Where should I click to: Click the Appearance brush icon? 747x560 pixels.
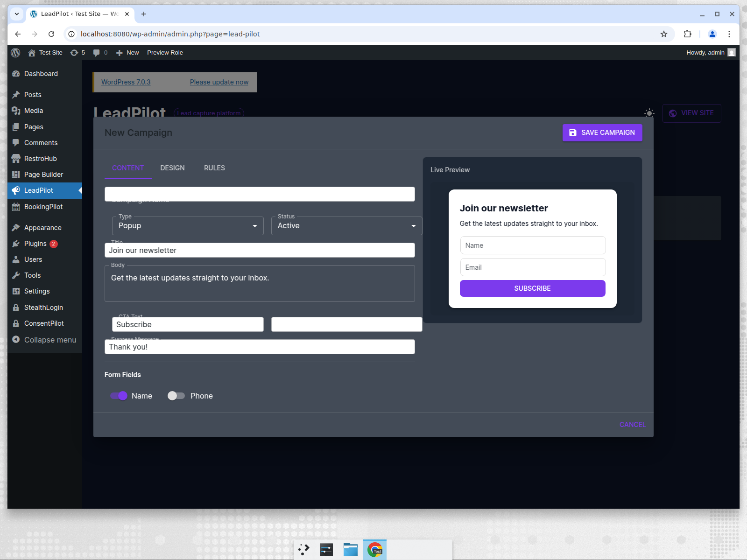(x=16, y=228)
